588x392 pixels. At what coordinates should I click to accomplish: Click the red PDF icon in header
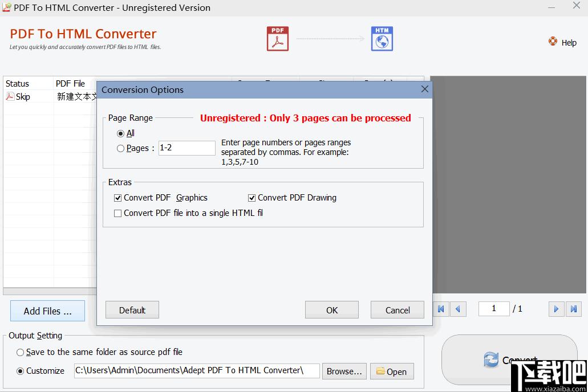(x=278, y=39)
